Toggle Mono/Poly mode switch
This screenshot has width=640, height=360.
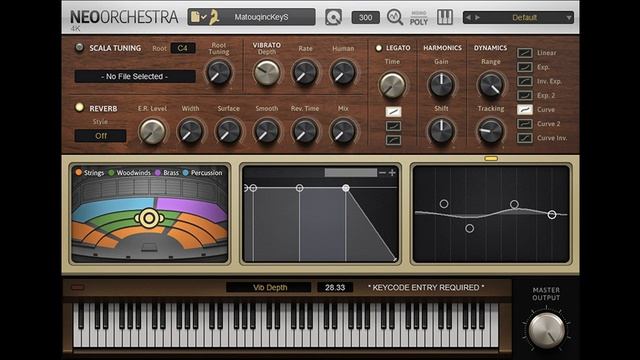(419, 18)
